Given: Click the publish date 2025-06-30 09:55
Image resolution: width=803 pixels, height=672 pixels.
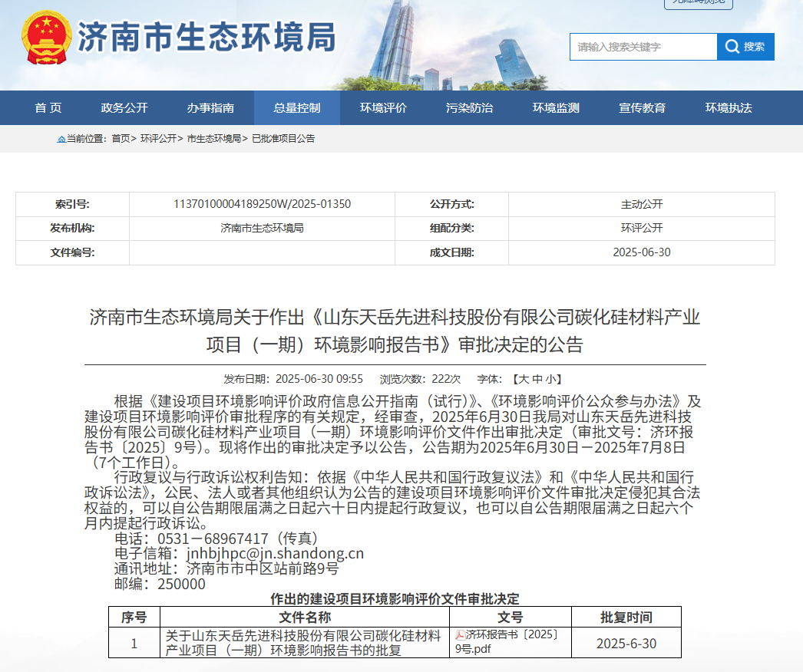Looking at the screenshot, I should click(319, 379).
